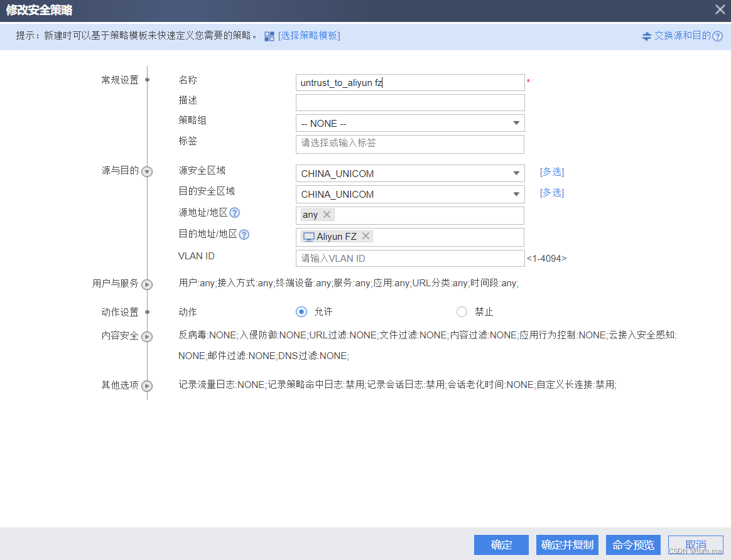Click the 确定并复制 button
The width and height of the screenshot is (731, 560).
[x=567, y=545]
